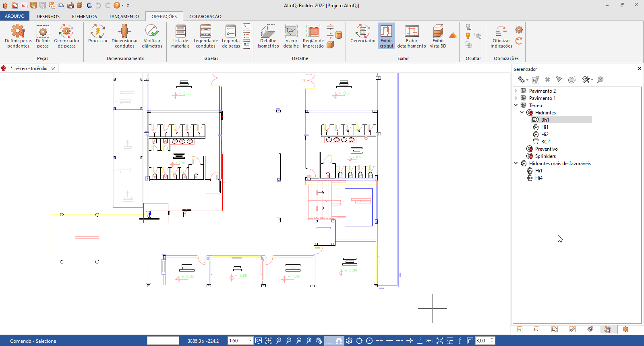The image size is (644, 346).
Task: Click Definir peças pendentes icon
Action: (18, 35)
